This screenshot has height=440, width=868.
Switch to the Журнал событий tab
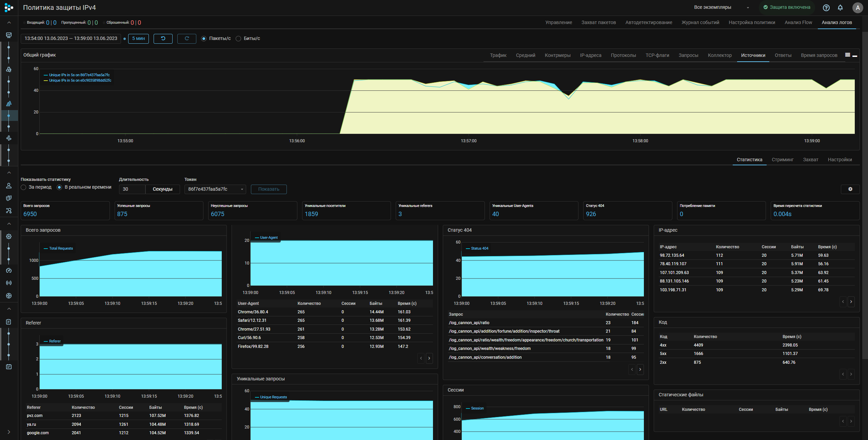700,22
